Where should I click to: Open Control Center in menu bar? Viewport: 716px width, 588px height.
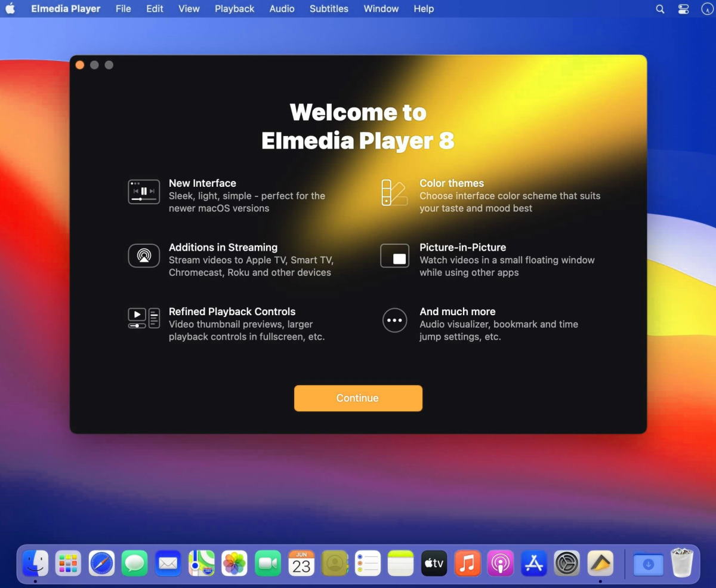coord(684,9)
